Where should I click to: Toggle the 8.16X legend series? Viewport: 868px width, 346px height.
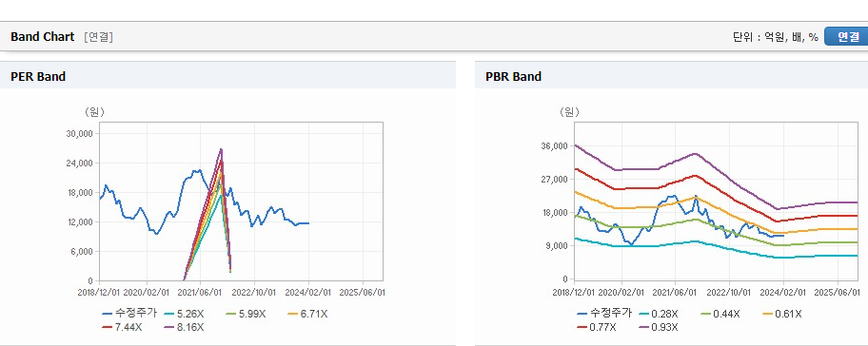tap(184, 327)
